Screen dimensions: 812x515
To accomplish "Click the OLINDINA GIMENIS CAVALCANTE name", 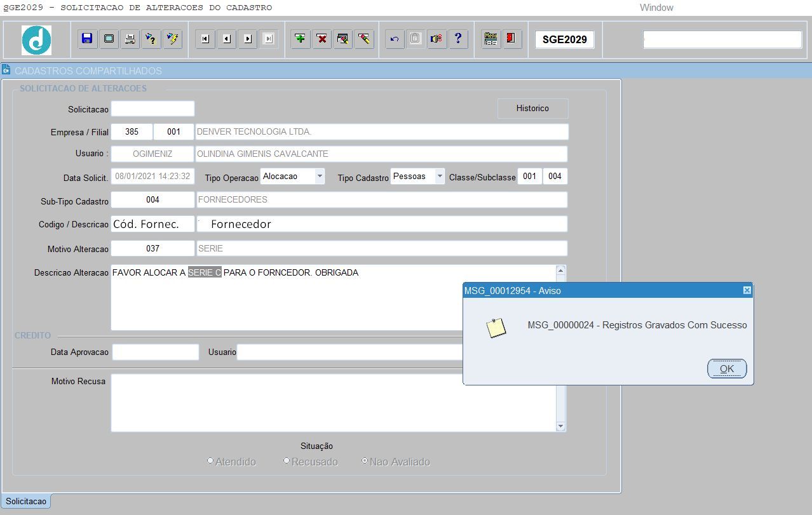I will pos(262,154).
